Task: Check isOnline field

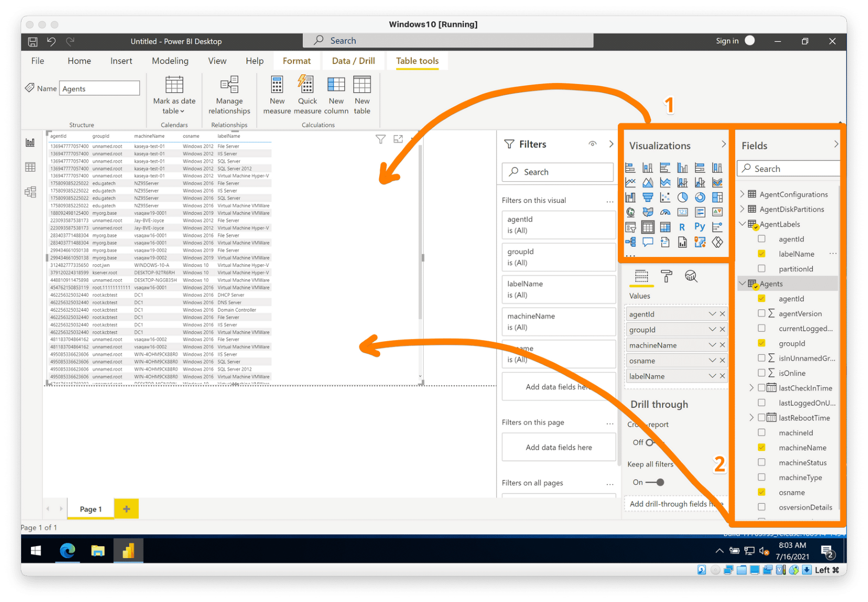Action: click(762, 373)
